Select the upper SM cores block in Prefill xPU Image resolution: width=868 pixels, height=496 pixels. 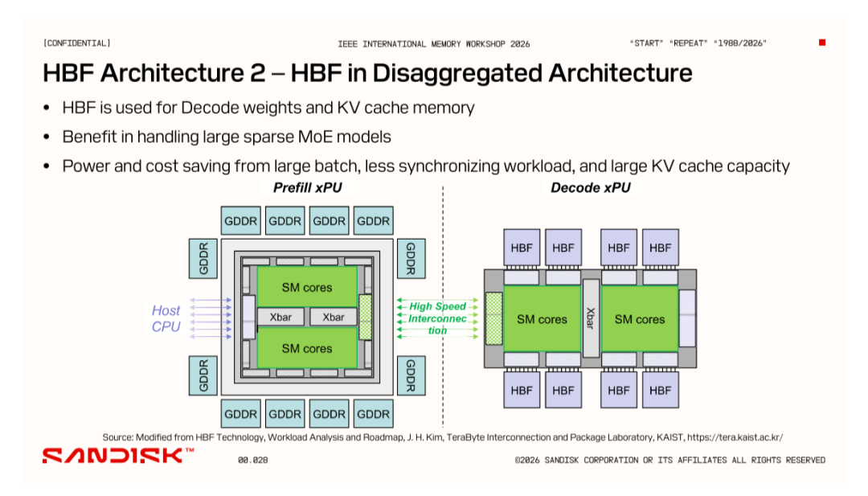(307, 287)
